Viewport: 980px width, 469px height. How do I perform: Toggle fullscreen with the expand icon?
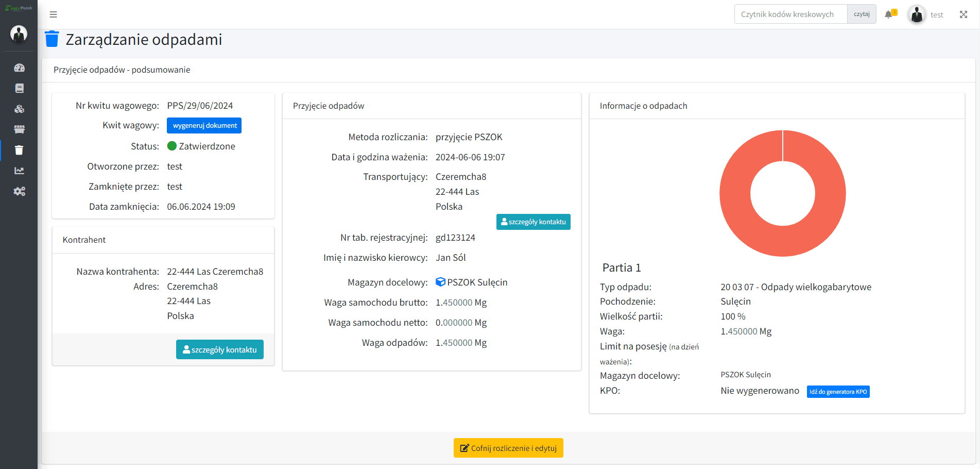coord(963,14)
